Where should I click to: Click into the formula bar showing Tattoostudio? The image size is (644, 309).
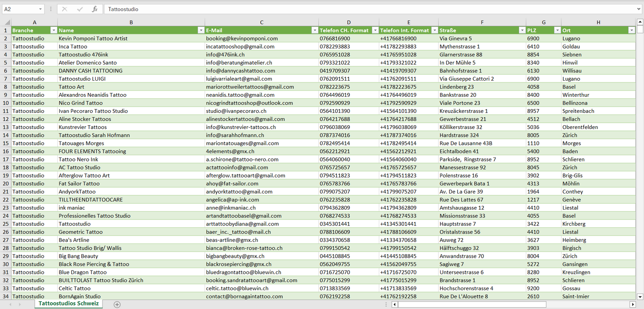tap(357, 9)
